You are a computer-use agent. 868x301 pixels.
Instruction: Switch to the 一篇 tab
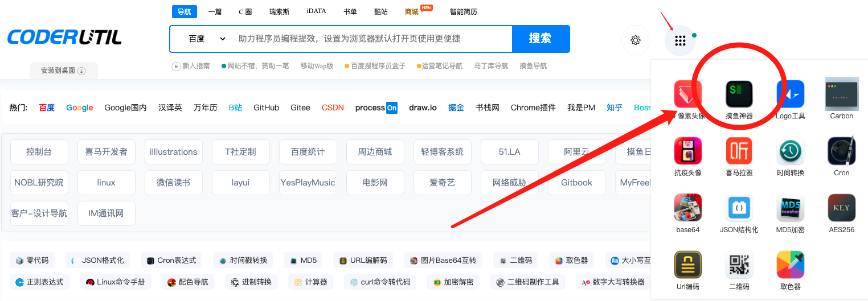(215, 11)
